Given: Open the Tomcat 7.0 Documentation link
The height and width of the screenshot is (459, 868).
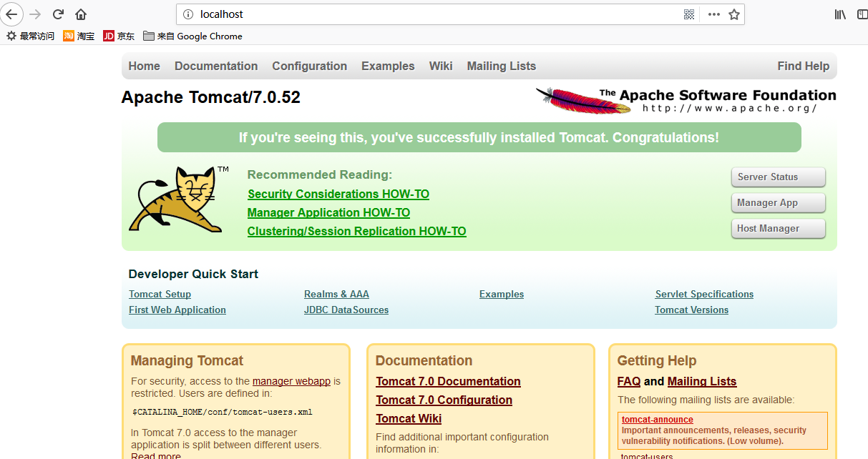Looking at the screenshot, I should pos(449,381).
